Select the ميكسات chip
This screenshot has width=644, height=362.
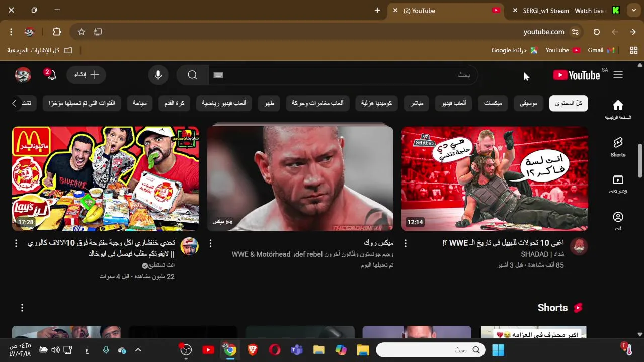[493, 103]
